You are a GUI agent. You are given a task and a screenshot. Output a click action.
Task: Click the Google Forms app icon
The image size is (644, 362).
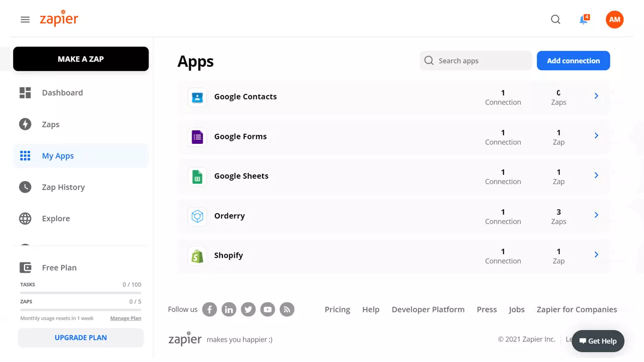tap(197, 137)
